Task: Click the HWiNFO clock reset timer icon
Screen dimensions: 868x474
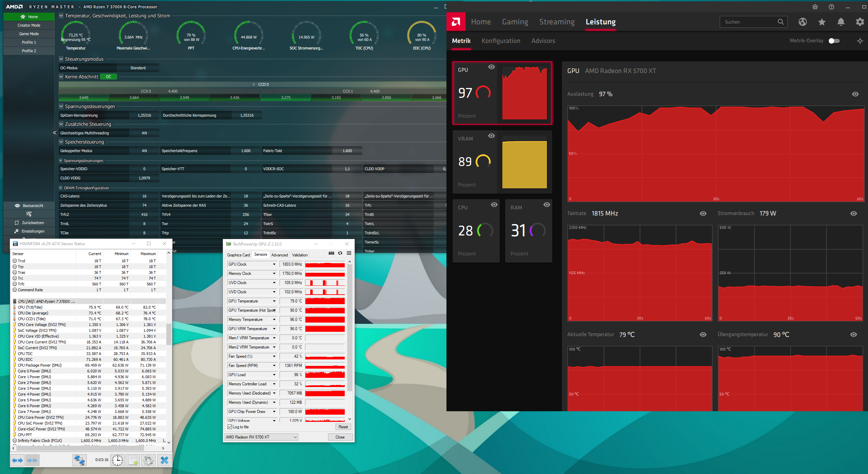Action: [x=117, y=460]
